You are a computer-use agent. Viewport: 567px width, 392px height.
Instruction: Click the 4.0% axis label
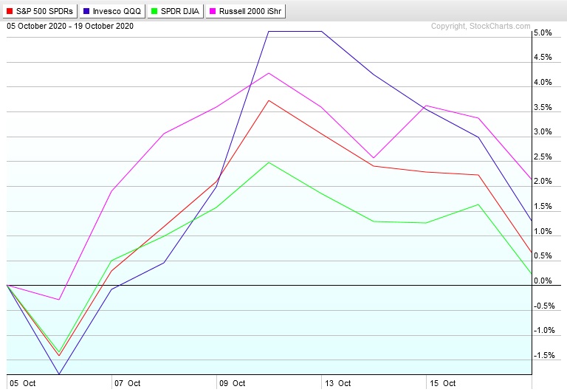pyautogui.click(x=543, y=83)
